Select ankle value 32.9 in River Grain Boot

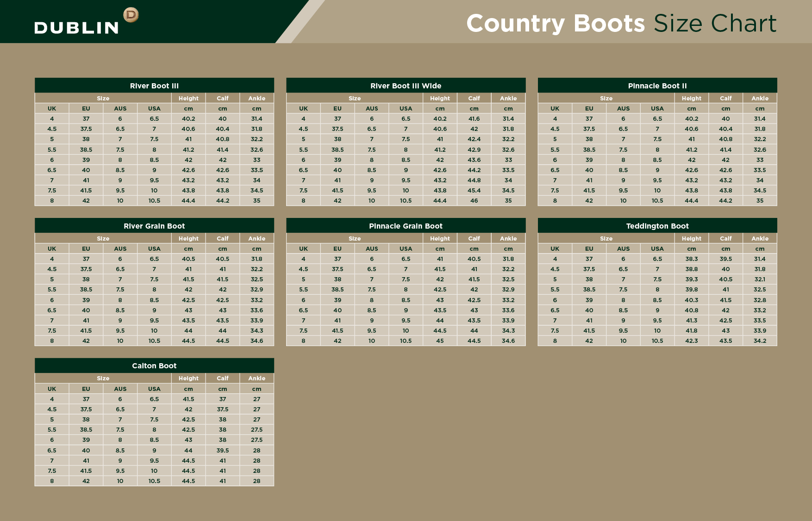[257, 289]
